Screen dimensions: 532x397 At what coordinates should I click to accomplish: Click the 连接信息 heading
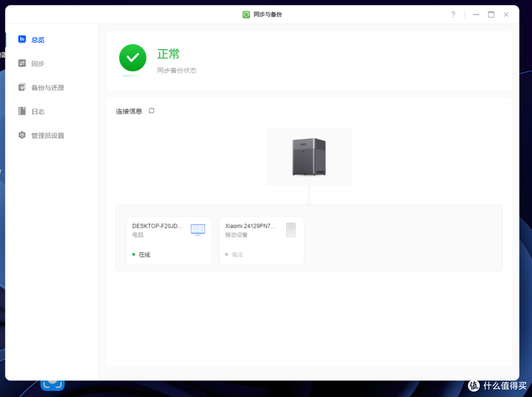[x=129, y=111]
